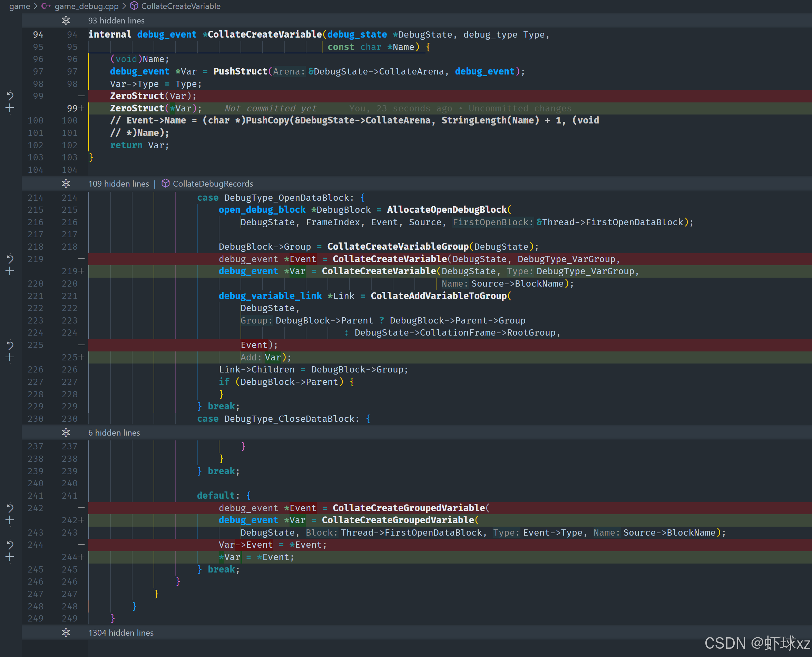Image resolution: width=812 pixels, height=657 pixels.
Task: Jump to CollateDebugRecords symbol link
Action: 213,183
